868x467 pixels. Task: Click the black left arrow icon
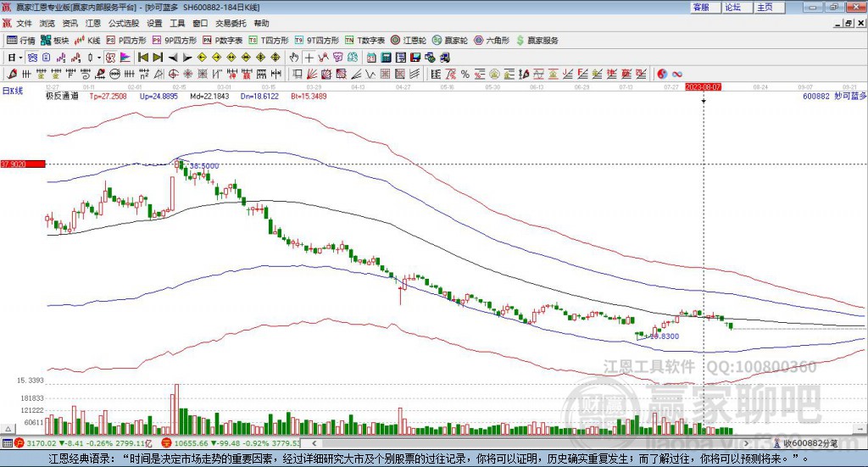173,58
